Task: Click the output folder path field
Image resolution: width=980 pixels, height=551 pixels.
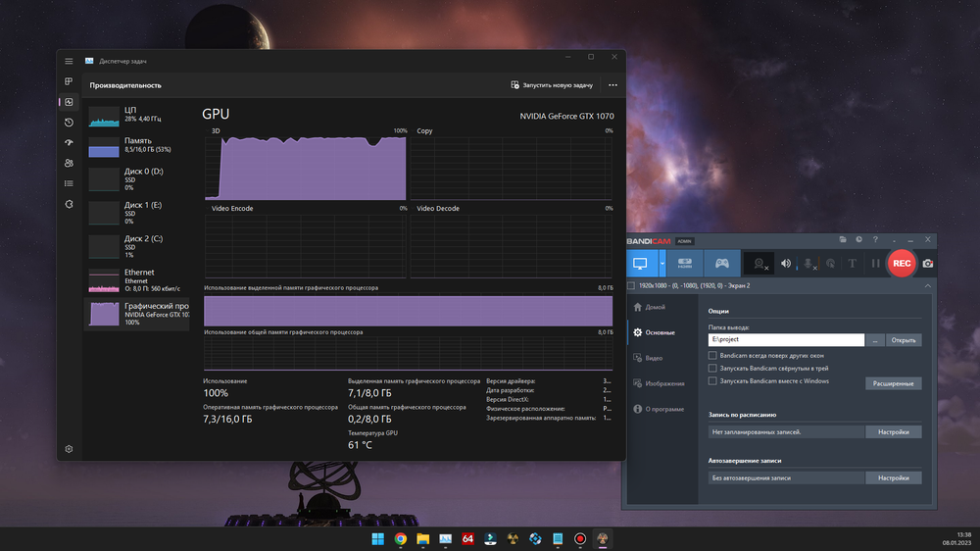Action: click(786, 339)
